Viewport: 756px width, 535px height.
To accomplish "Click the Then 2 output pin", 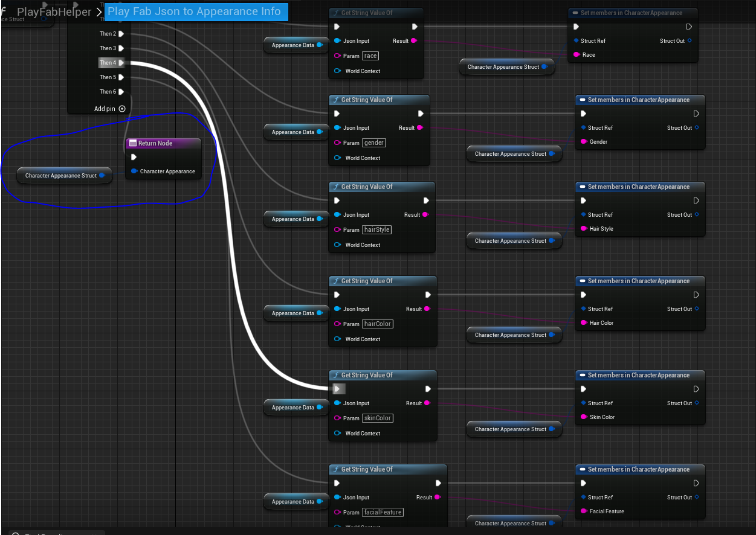I will point(121,34).
